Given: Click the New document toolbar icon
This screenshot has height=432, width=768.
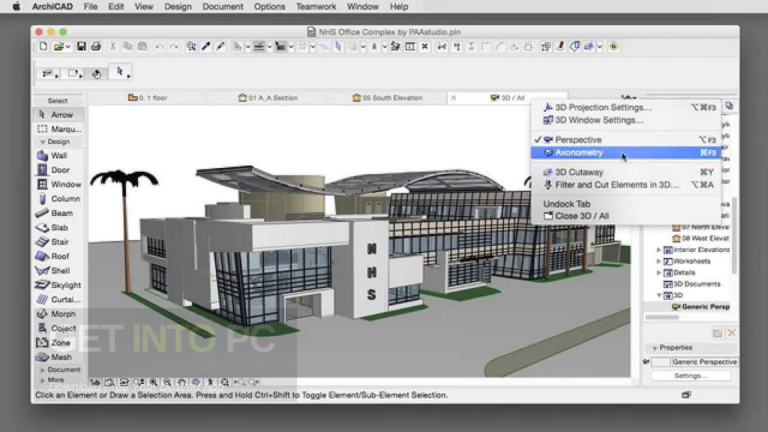Looking at the screenshot, I should click(43, 47).
